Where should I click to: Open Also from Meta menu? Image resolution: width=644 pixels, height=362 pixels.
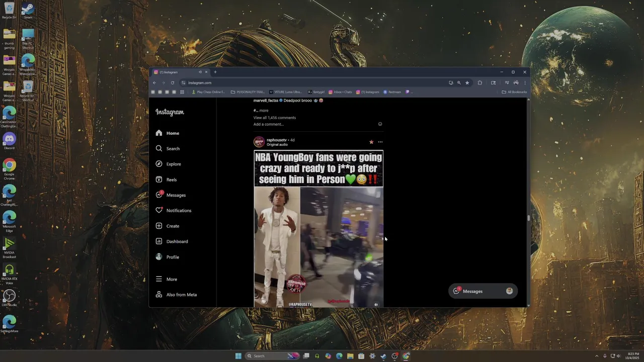pyautogui.click(x=176, y=295)
